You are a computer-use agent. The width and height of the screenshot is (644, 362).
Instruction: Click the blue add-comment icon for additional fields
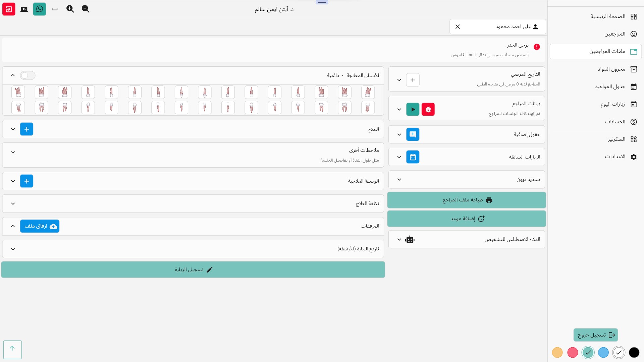pos(413,134)
